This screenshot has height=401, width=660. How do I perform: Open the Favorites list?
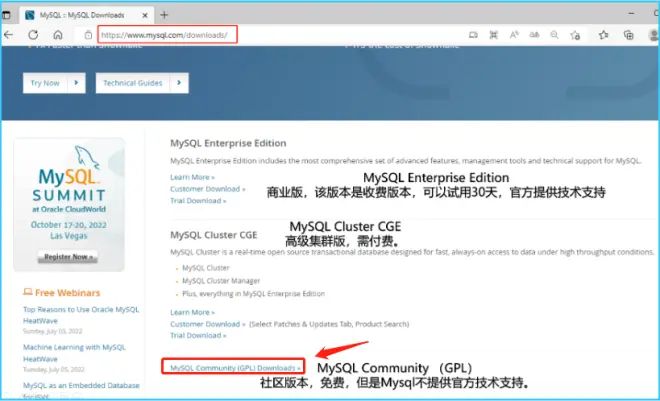coord(604,35)
